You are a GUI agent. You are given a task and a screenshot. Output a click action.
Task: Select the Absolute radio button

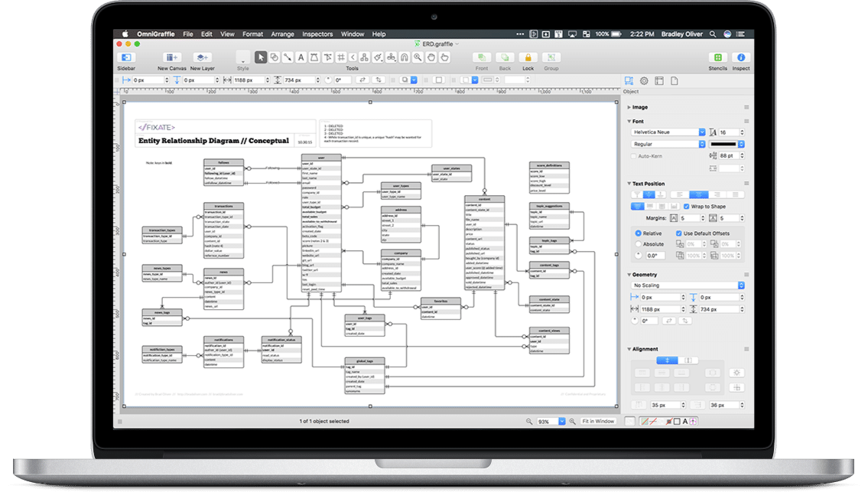[639, 244]
